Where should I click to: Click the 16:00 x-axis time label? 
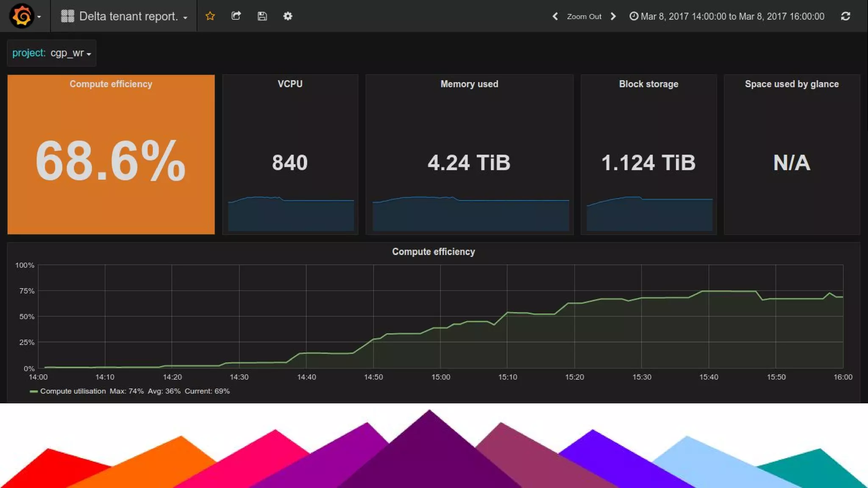click(x=843, y=377)
